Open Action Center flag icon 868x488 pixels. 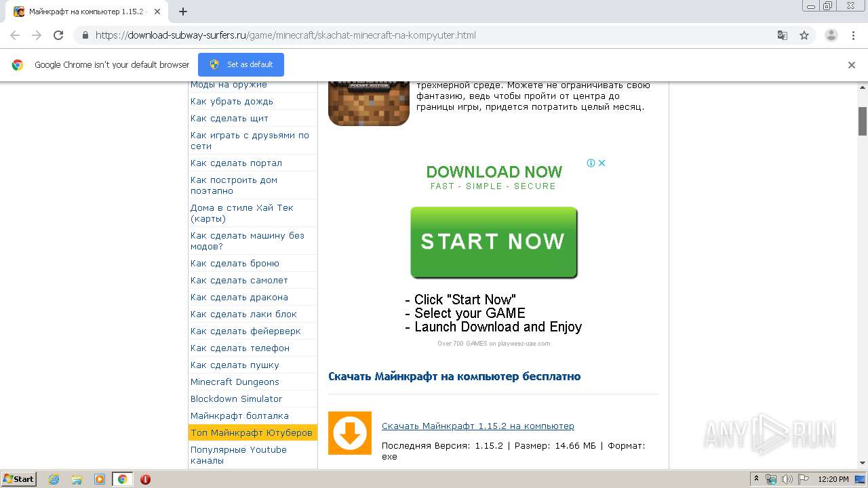pyautogui.click(x=803, y=479)
